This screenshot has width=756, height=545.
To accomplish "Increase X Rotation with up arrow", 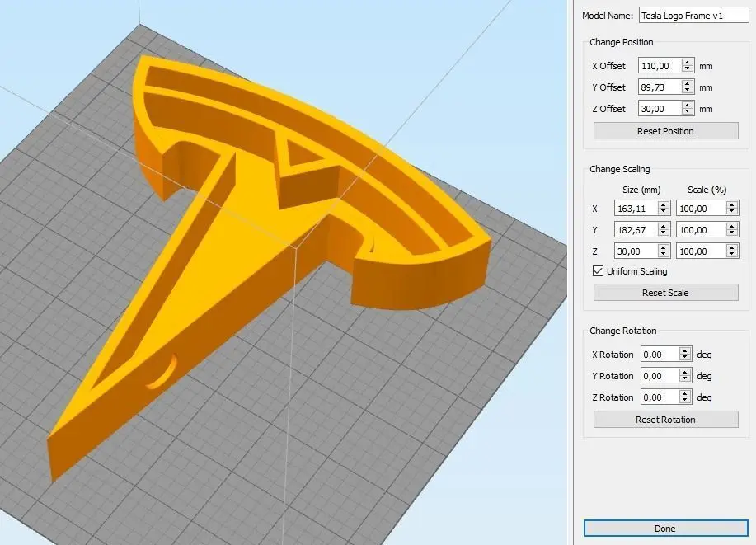I will (x=685, y=350).
